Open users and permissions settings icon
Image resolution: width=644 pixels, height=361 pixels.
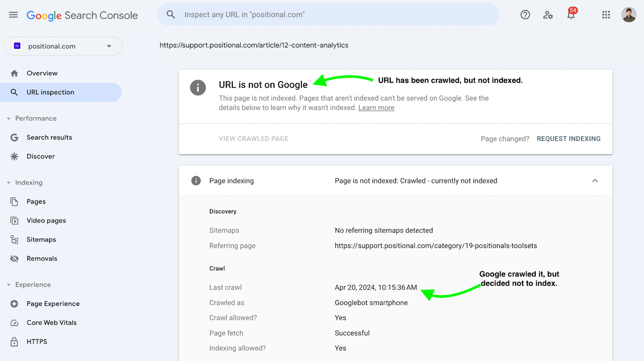(548, 15)
